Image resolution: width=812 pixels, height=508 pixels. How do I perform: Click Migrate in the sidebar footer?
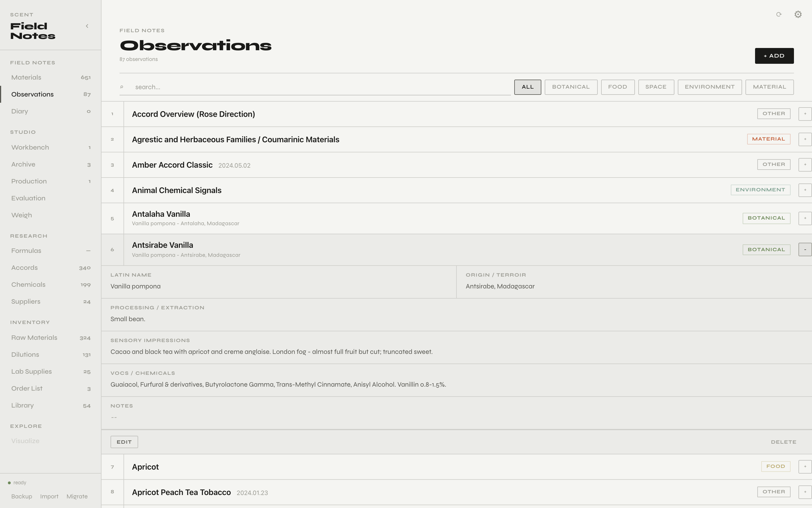pos(77,496)
